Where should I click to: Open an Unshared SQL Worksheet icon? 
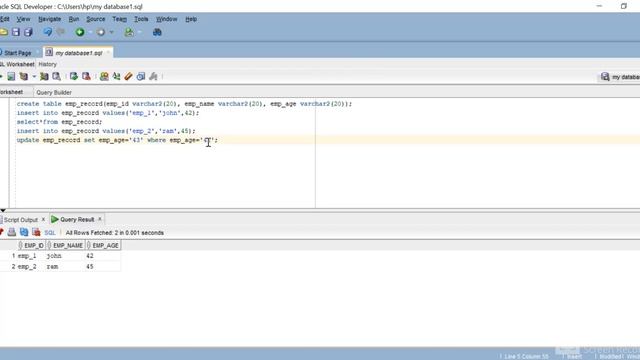104,76
